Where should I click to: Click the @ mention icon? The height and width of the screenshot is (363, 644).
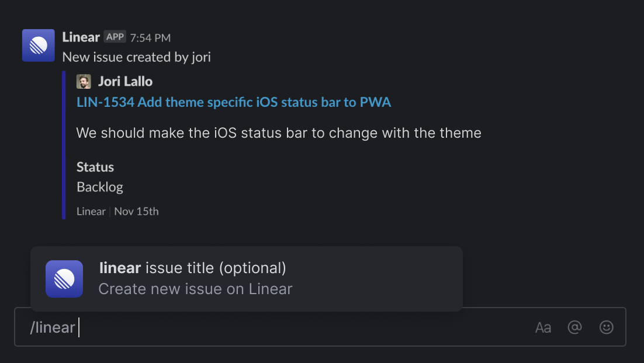[574, 327]
